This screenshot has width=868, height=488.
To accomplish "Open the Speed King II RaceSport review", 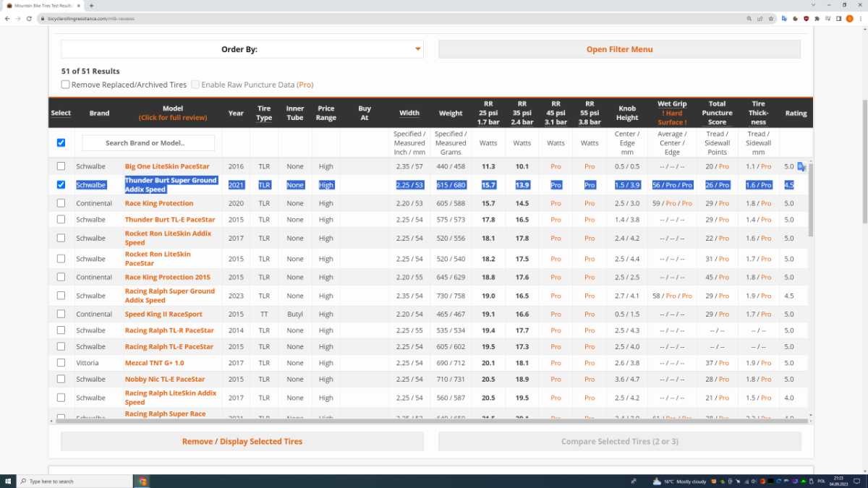I will click(x=163, y=314).
